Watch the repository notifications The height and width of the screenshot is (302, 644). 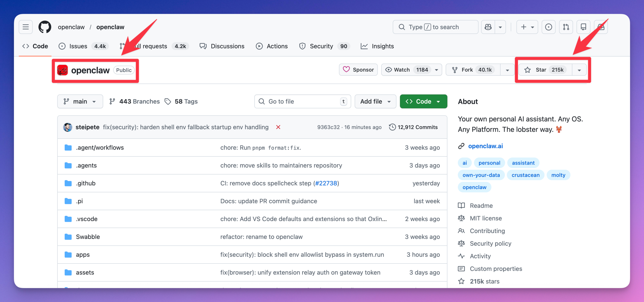coord(402,70)
